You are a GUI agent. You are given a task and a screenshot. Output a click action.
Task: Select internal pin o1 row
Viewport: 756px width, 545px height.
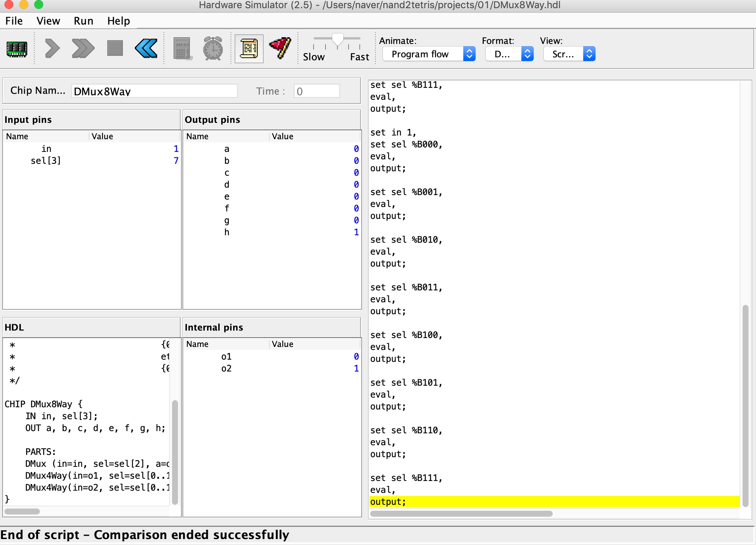(272, 357)
